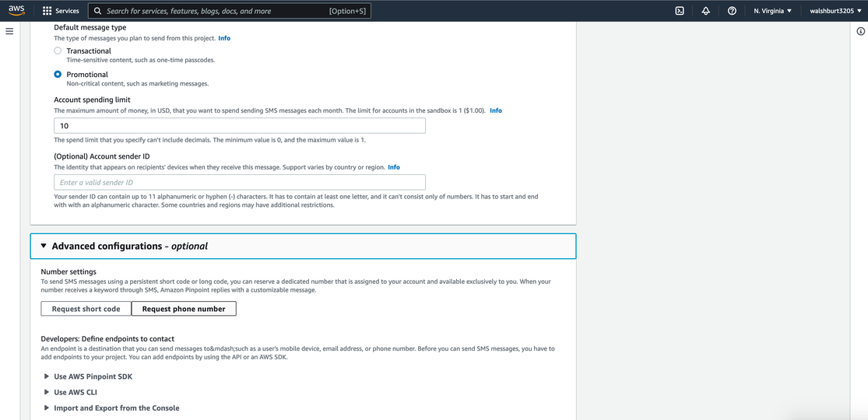Click the Account sender ID input field
The image size is (868, 420).
[x=240, y=183]
